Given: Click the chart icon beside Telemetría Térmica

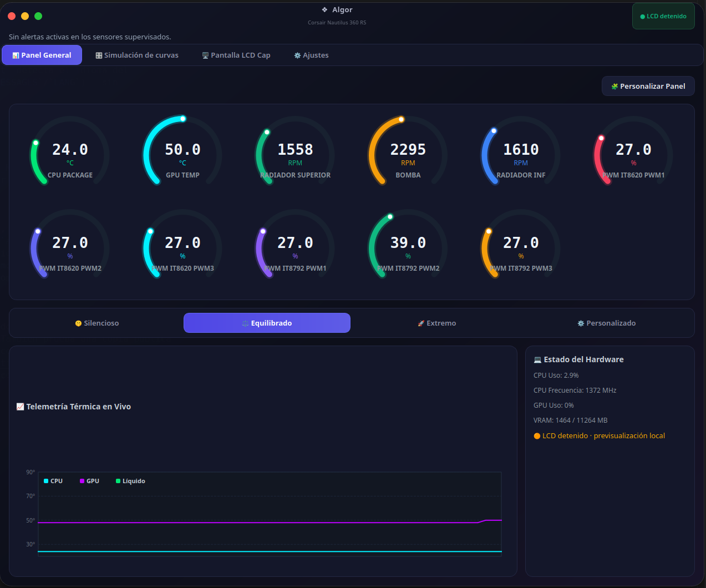Looking at the screenshot, I should (x=21, y=407).
